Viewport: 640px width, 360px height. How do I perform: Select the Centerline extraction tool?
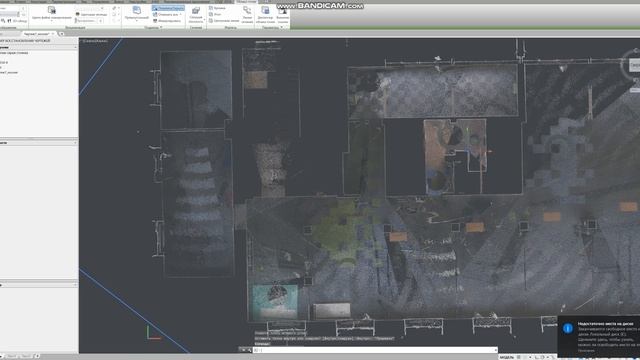click(224, 20)
